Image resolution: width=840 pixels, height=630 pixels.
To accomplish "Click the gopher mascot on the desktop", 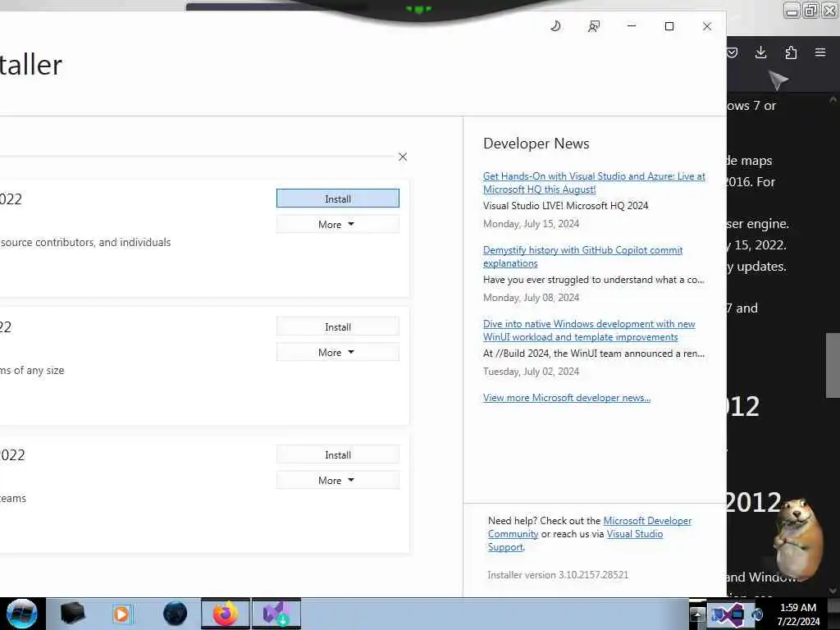I will tap(798, 541).
